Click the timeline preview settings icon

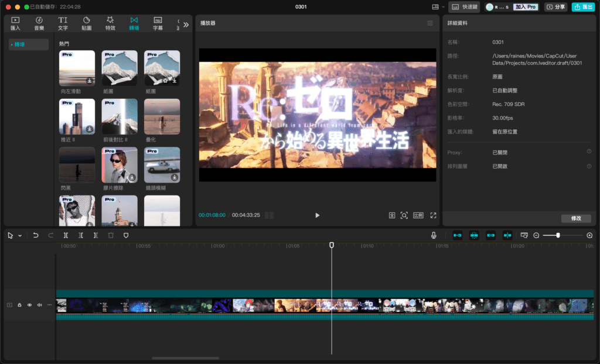point(524,235)
